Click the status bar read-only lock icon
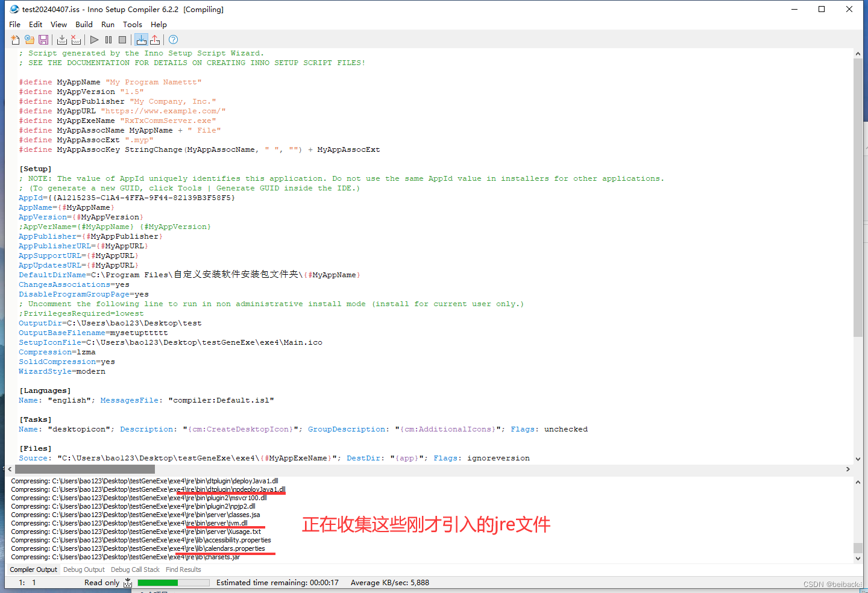868x593 pixels. [x=128, y=583]
